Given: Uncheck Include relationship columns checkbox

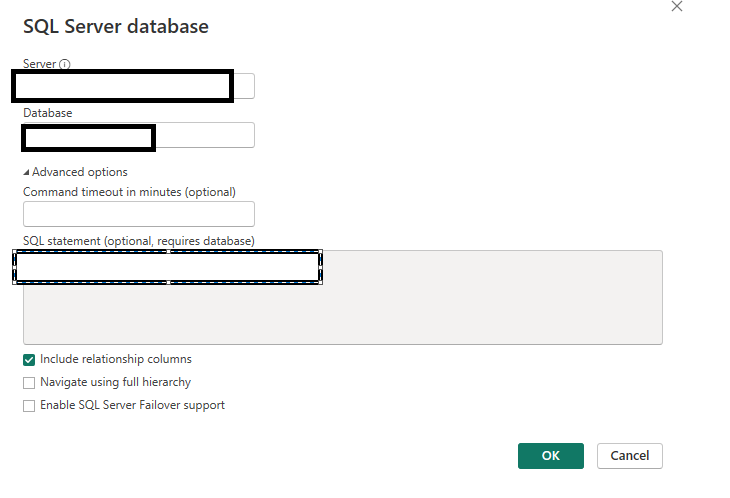Looking at the screenshot, I should pos(29,360).
